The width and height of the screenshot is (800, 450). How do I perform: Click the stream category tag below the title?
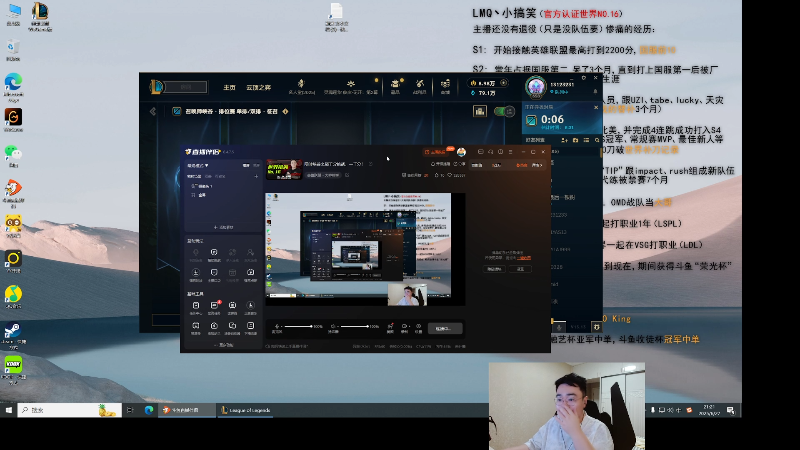tap(323, 175)
